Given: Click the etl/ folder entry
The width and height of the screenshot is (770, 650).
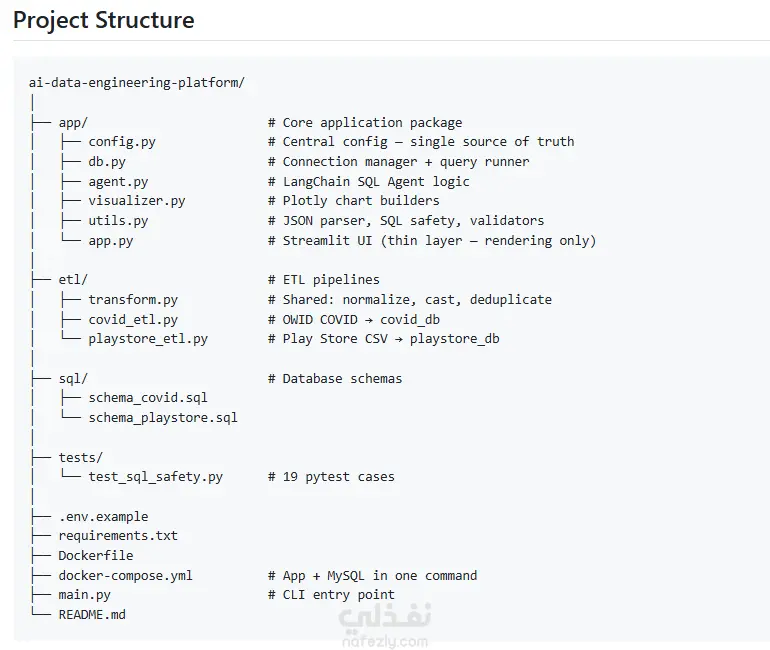Looking at the screenshot, I should click(73, 280).
